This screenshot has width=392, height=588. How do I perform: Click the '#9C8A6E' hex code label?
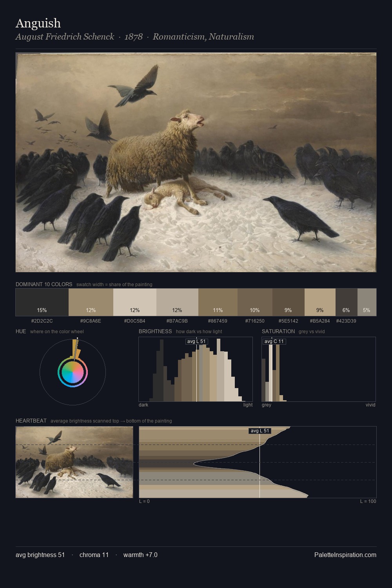(x=91, y=321)
